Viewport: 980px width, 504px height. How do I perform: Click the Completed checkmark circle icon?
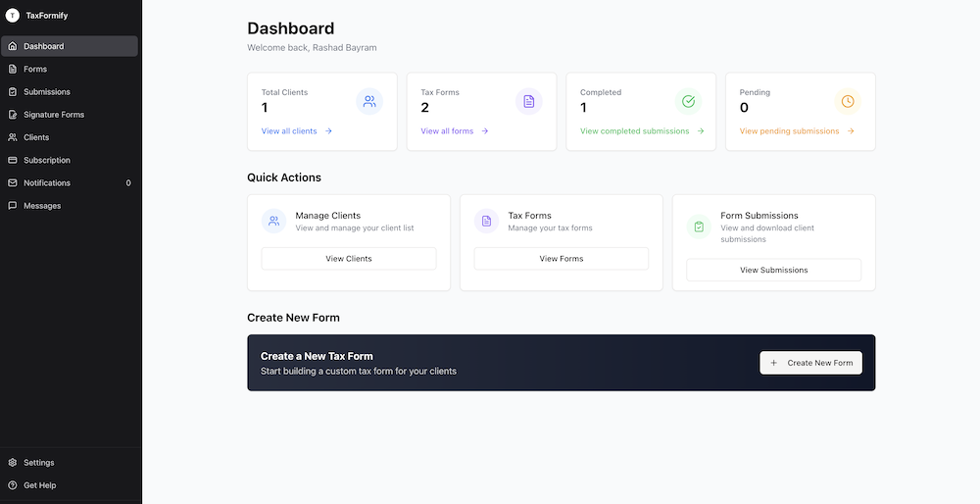click(x=688, y=101)
